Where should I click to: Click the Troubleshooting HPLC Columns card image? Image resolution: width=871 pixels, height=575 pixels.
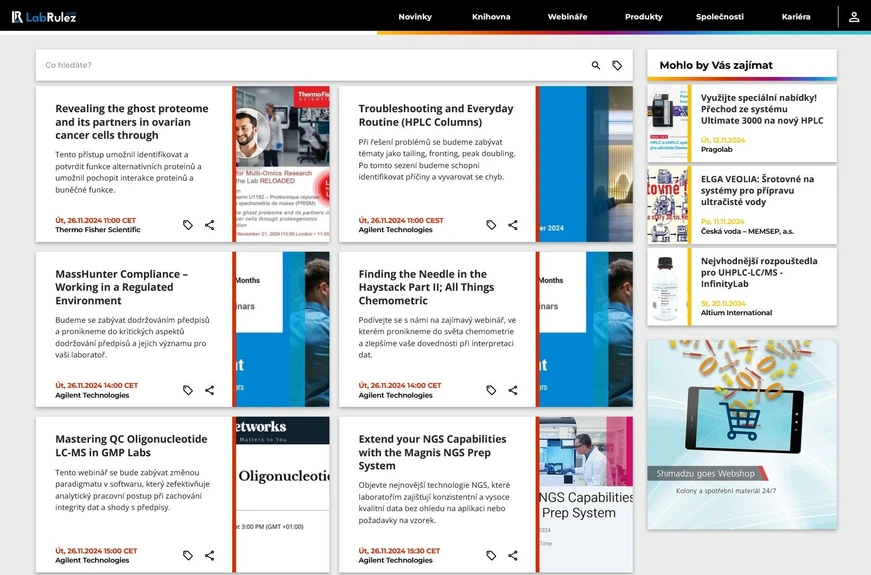coord(586,164)
